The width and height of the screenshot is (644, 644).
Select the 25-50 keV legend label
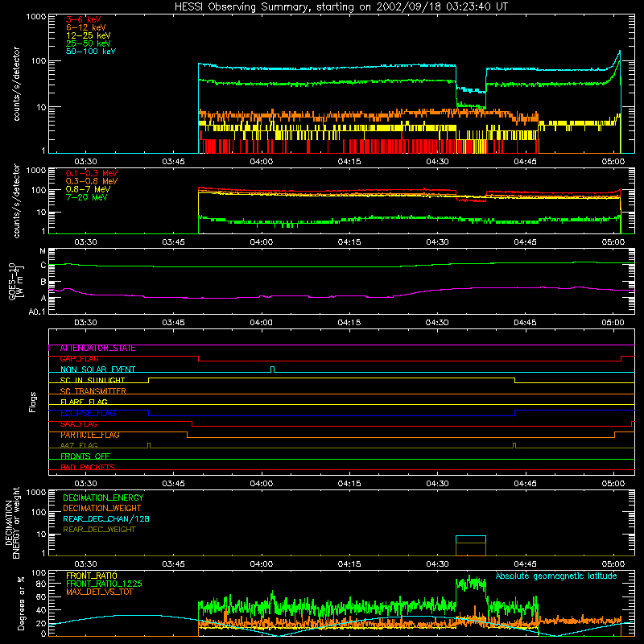coord(88,43)
